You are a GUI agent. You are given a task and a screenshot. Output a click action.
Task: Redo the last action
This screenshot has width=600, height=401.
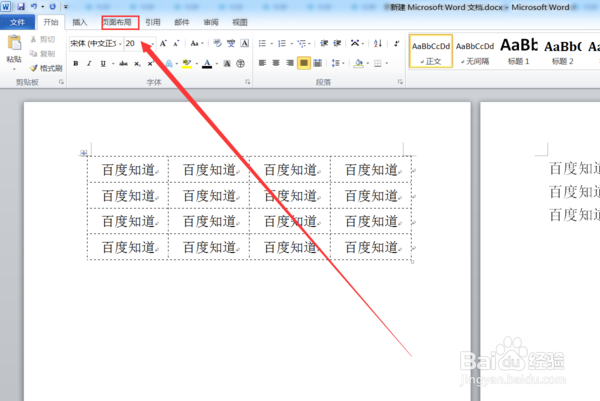(53, 7)
